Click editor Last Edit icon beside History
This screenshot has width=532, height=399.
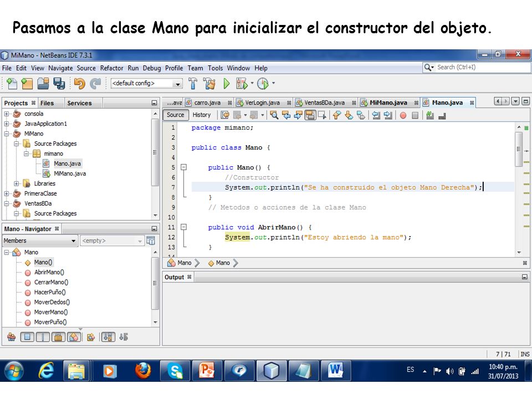[225, 115]
